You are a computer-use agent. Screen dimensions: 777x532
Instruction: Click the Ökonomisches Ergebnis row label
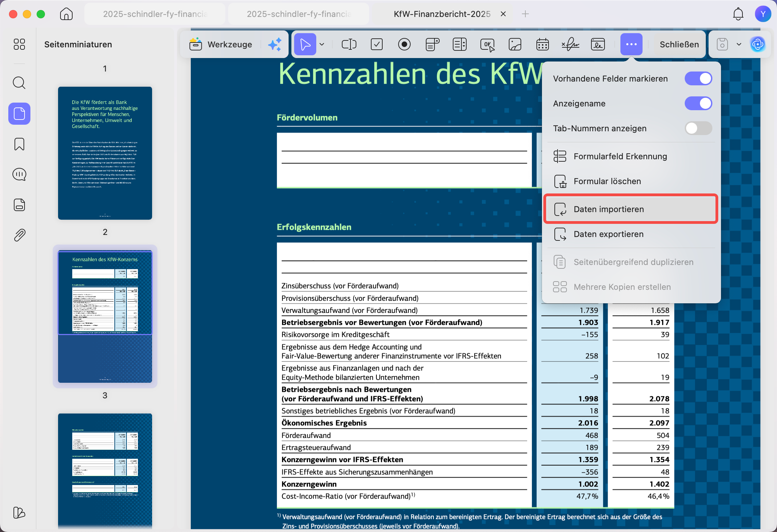324,423
